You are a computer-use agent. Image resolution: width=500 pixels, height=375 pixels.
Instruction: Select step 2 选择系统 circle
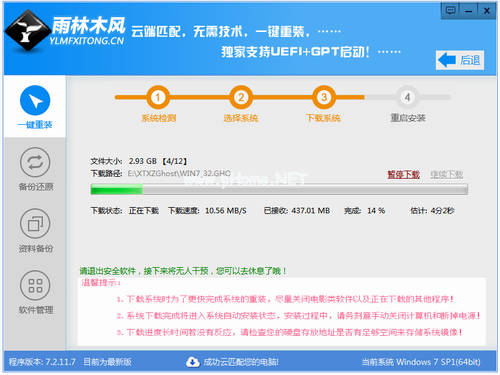(x=241, y=97)
